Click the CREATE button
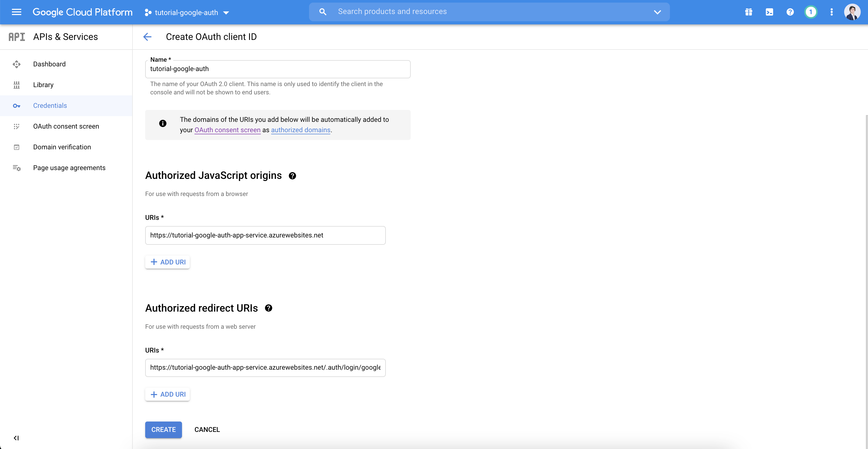The height and width of the screenshot is (449, 868). coord(163,430)
